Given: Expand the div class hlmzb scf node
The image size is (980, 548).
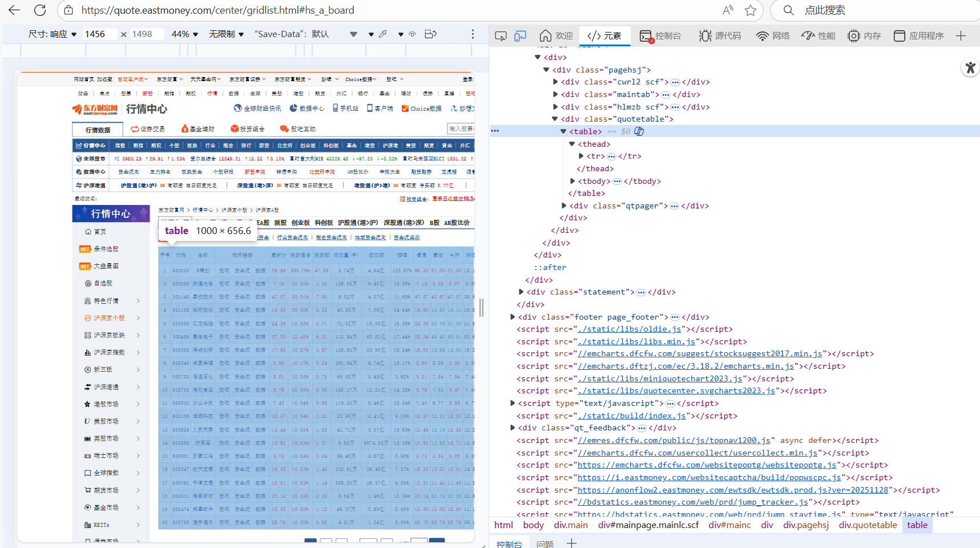Looking at the screenshot, I should [555, 107].
